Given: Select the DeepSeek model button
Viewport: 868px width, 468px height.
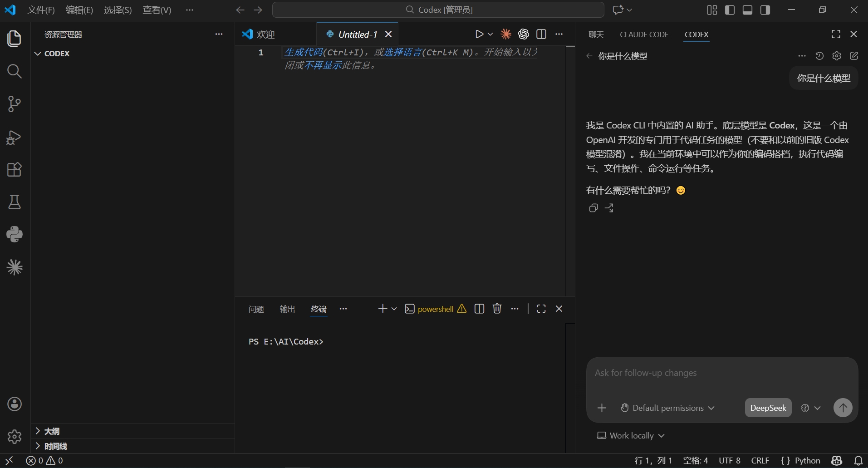Looking at the screenshot, I should [768, 408].
